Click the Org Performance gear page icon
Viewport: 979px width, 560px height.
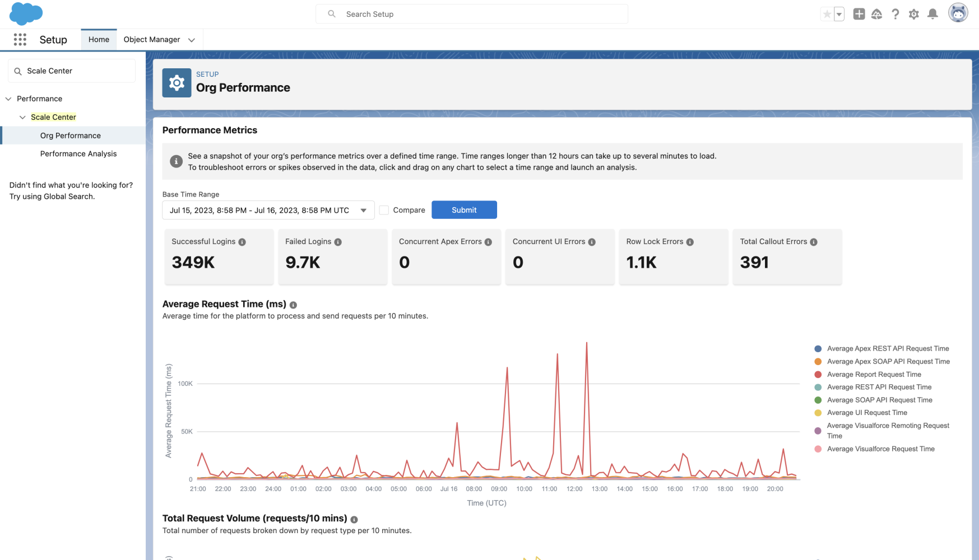[177, 83]
